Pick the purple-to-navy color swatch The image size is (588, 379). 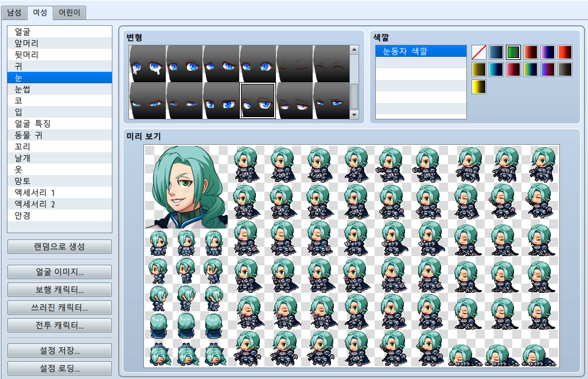548,52
